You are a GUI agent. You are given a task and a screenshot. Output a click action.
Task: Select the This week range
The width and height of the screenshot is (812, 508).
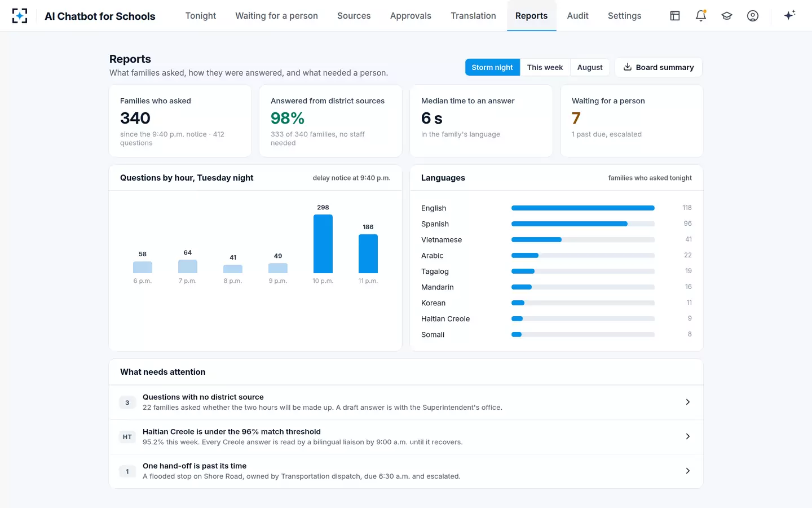click(x=545, y=67)
